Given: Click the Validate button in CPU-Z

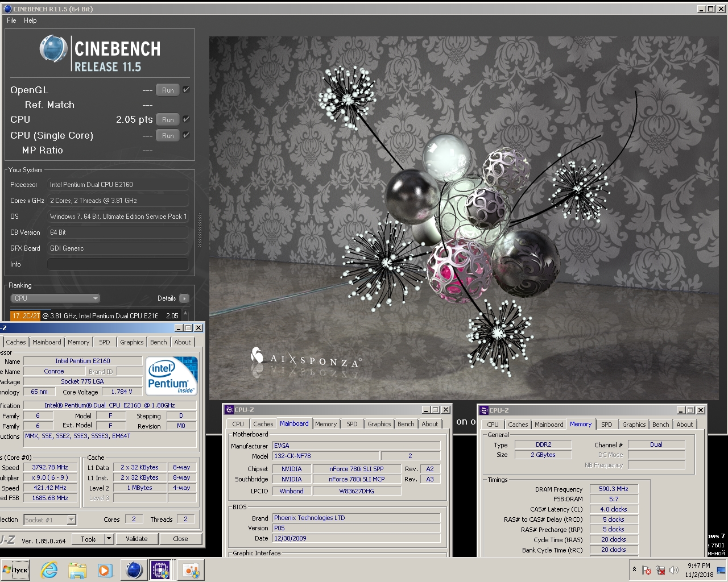Looking at the screenshot, I should pyautogui.click(x=136, y=539).
